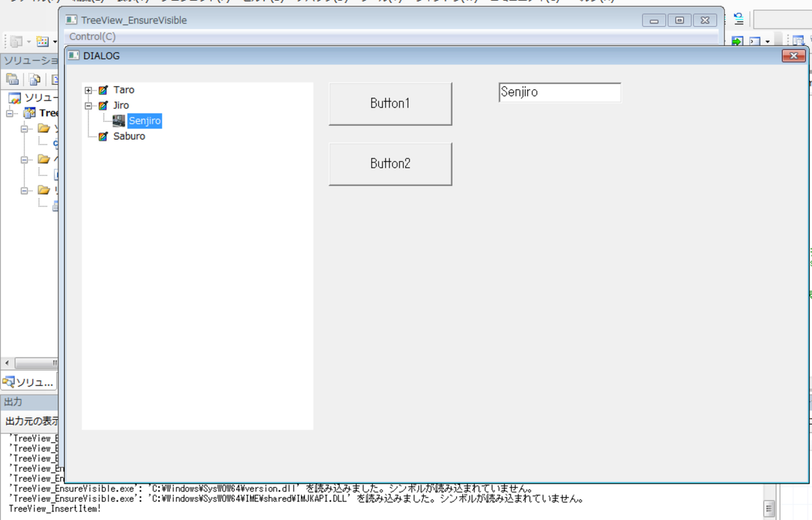
Task: Expand the Taro tree node
Action: pos(89,90)
